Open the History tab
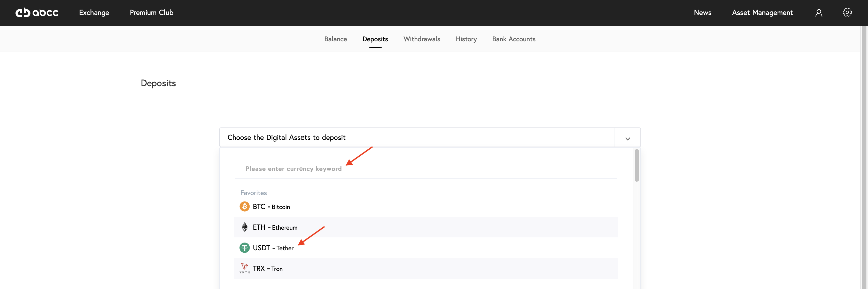Image resolution: width=868 pixels, height=289 pixels. pos(466,39)
